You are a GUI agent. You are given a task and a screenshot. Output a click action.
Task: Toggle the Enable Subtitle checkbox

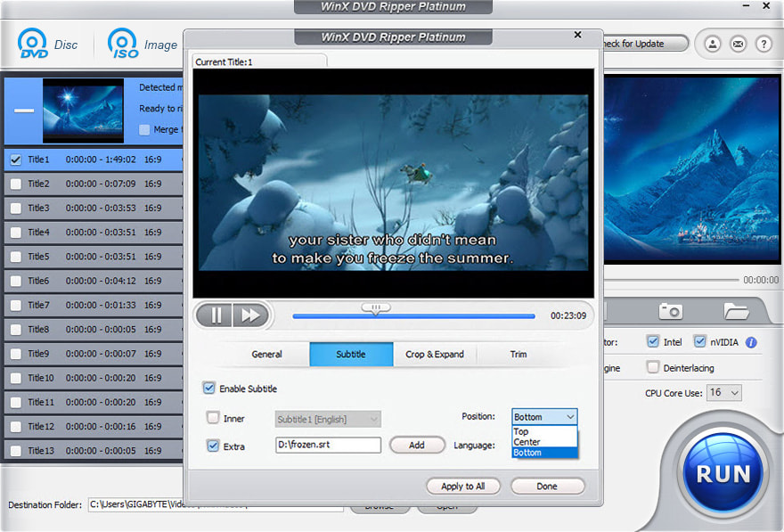(x=209, y=388)
